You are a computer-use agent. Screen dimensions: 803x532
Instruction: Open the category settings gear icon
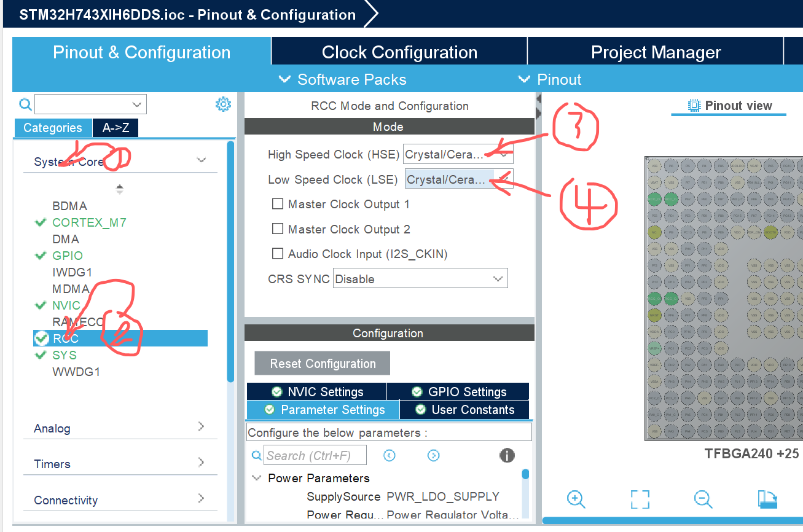(223, 104)
